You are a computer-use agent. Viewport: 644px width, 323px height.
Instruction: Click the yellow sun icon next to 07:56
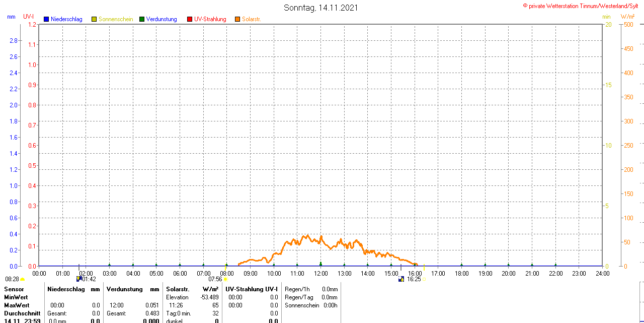point(225,279)
